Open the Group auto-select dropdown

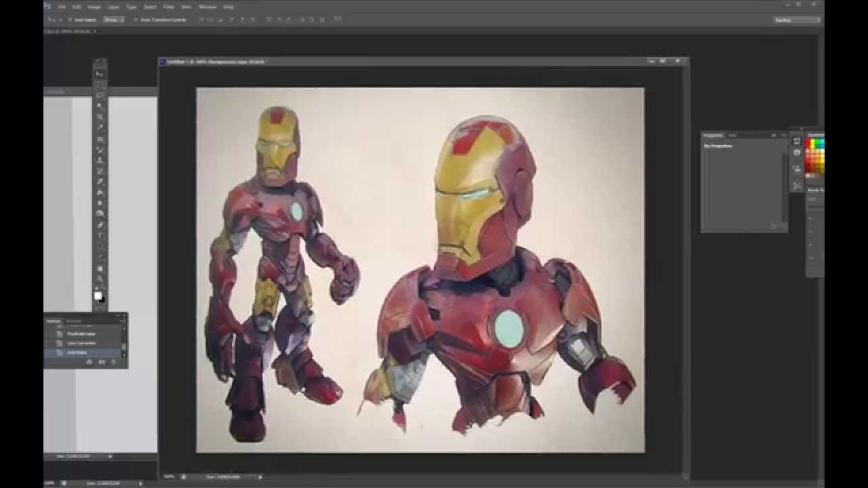(x=113, y=20)
